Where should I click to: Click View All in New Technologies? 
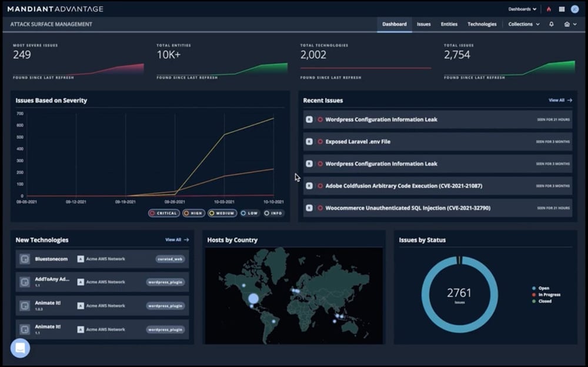[x=176, y=240]
